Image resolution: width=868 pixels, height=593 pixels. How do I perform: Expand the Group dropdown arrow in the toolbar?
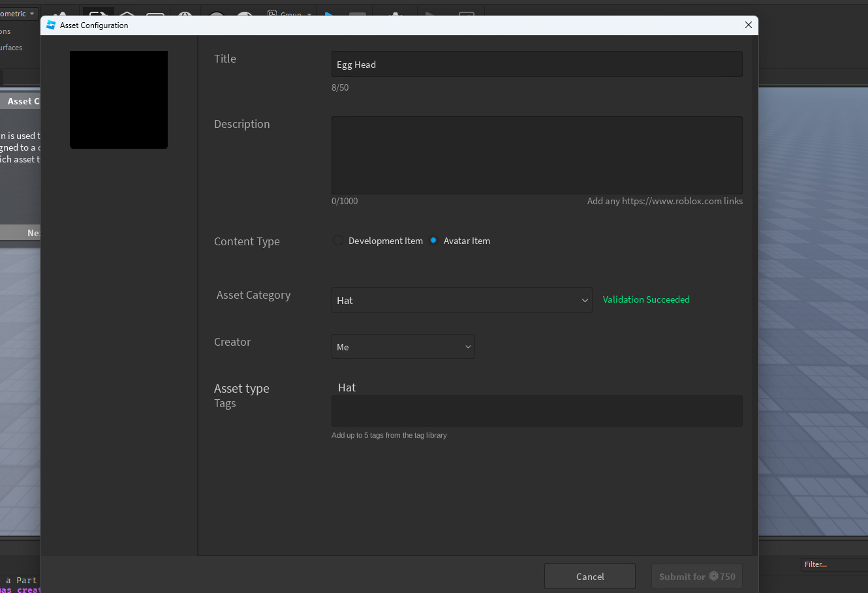tap(309, 14)
